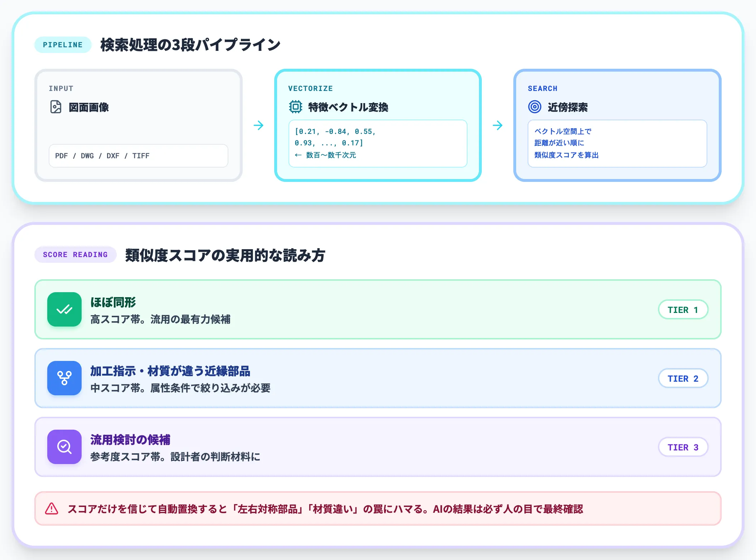Viewport: 756px width, 560px height.
Task: Click the arrow between INPUT and VECTORIZE
Action: (258, 125)
